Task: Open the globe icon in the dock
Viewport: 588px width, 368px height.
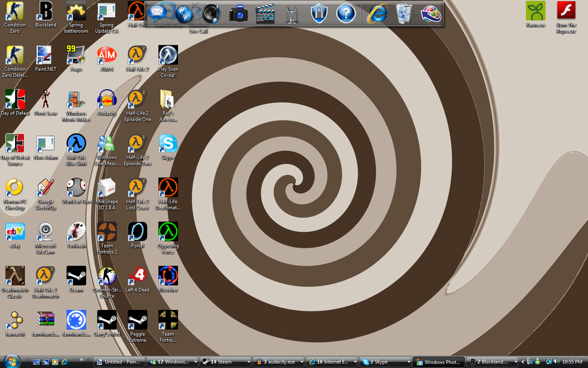Action: [x=184, y=14]
